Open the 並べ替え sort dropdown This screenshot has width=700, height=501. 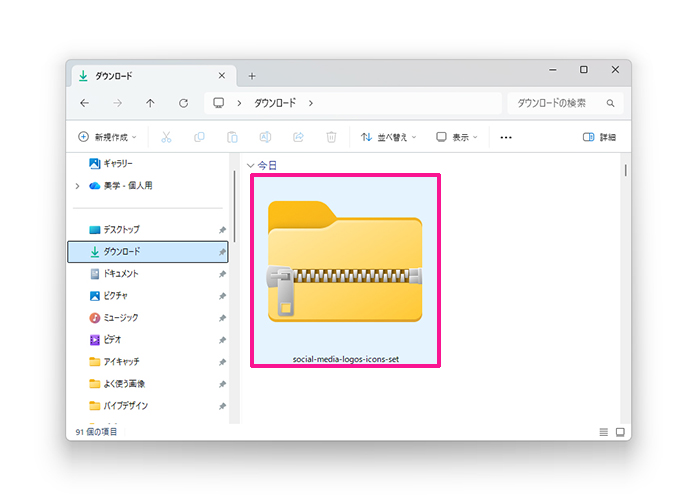pyautogui.click(x=388, y=137)
